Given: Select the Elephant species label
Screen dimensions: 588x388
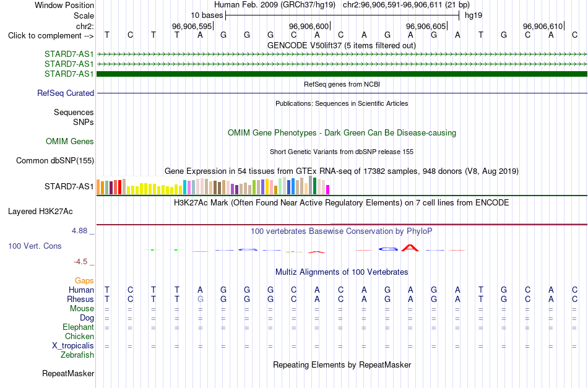Looking at the screenshot, I should pyautogui.click(x=78, y=327).
